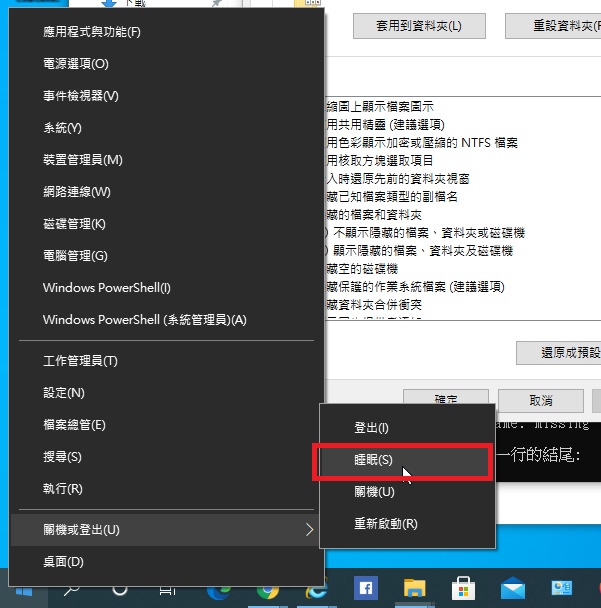Viewport: 601px width, 608px height.
Task: Click 套用到資料夾(L) button in folder options
Action: click(x=419, y=26)
